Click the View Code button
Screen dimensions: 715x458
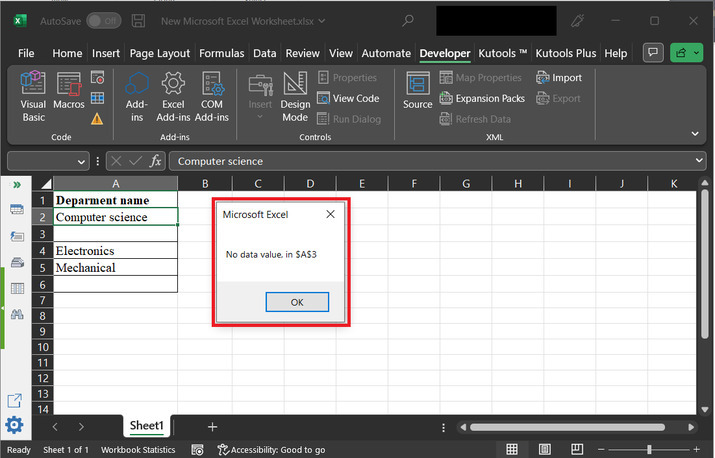[348, 98]
